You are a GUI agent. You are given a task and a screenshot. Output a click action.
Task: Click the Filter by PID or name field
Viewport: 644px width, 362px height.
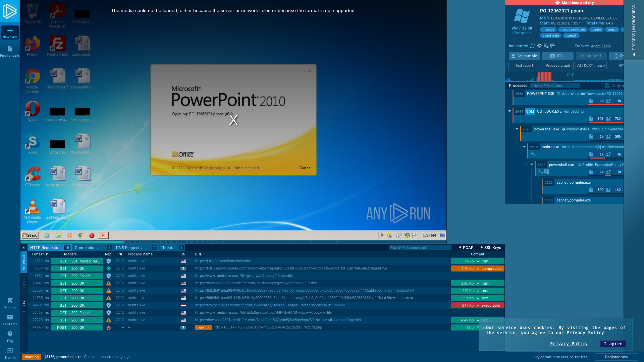coord(555,85)
